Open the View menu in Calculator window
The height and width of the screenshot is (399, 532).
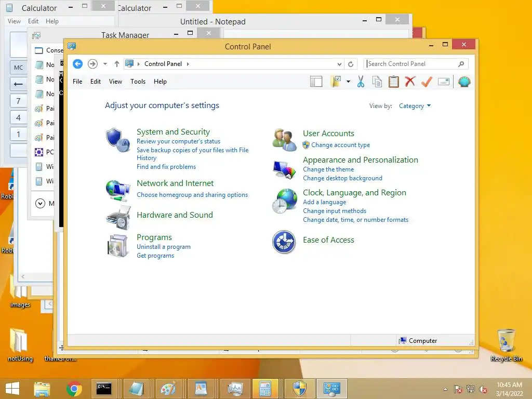[x=14, y=21]
